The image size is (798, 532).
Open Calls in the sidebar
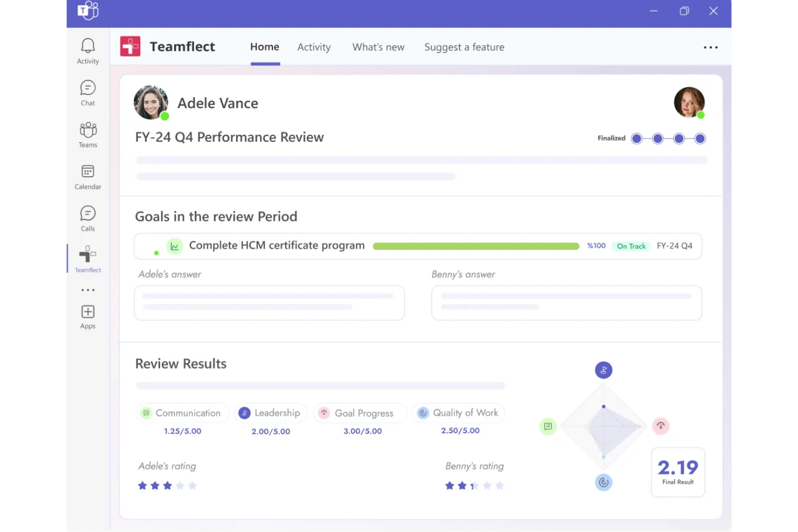click(88, 218)
